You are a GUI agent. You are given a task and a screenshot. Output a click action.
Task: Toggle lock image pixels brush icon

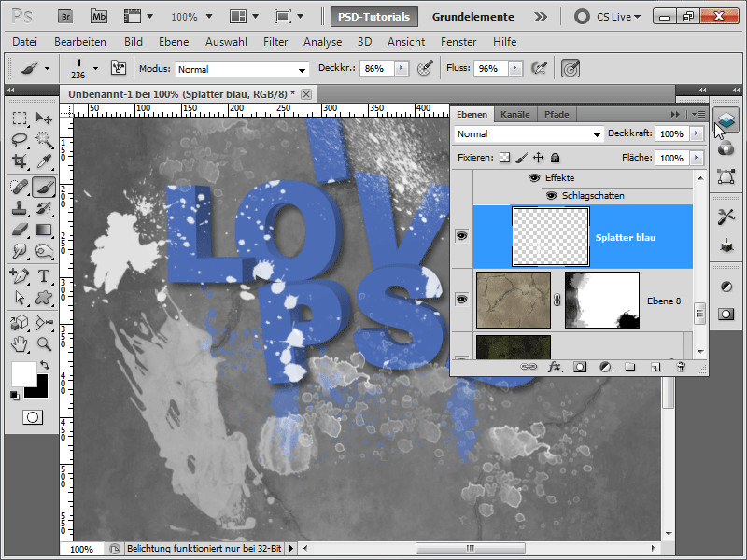522,158
